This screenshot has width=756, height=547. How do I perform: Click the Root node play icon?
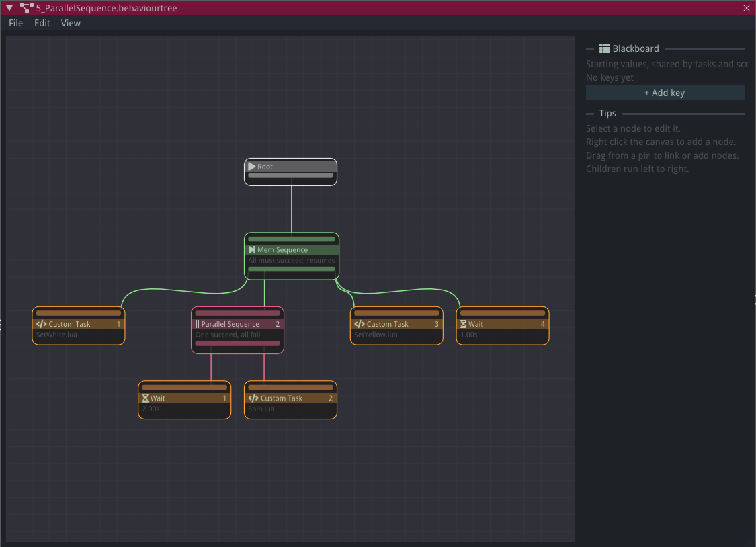point(252,166)
